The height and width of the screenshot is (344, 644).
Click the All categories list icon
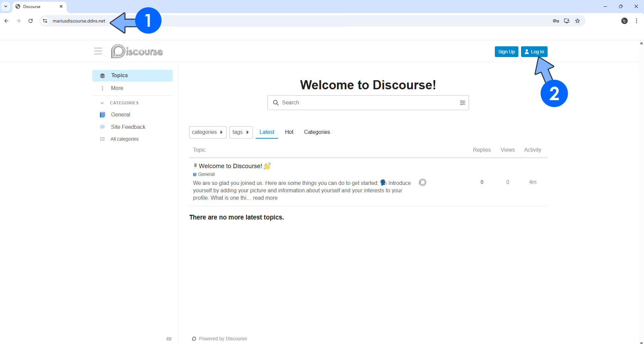102,139
